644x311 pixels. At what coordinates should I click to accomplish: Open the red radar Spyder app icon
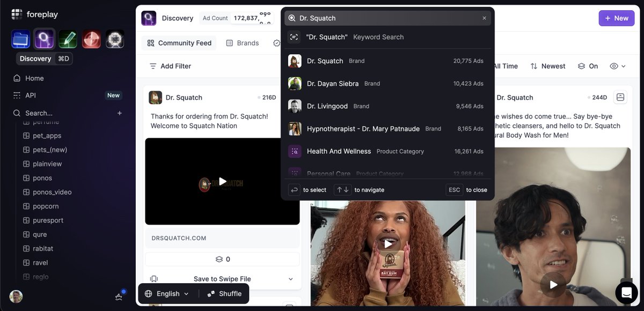(91, 39)
